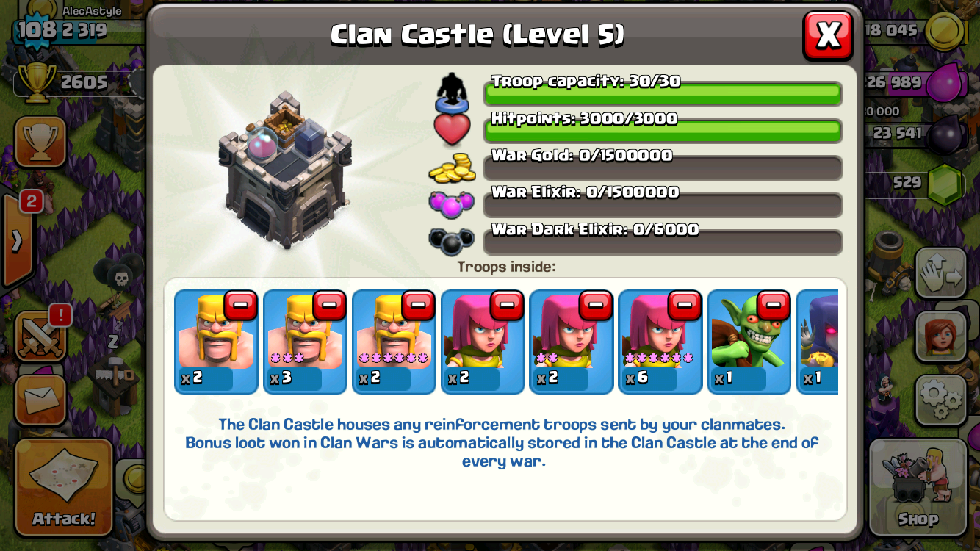980x551 pixels.
Task: Tap the level 108 experience badge
Action: [x=37, y=30]
